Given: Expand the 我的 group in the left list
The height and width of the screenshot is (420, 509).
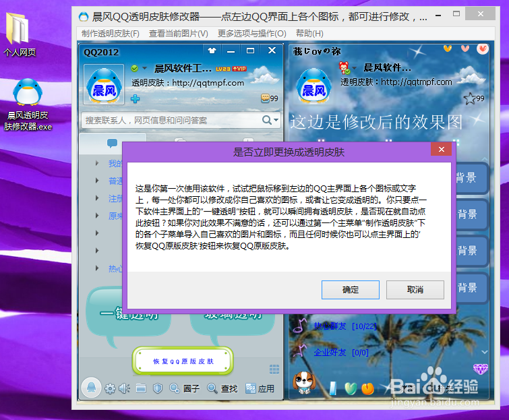Looking at the screenshot, I should pyautogui.click(x=97, y=163).
